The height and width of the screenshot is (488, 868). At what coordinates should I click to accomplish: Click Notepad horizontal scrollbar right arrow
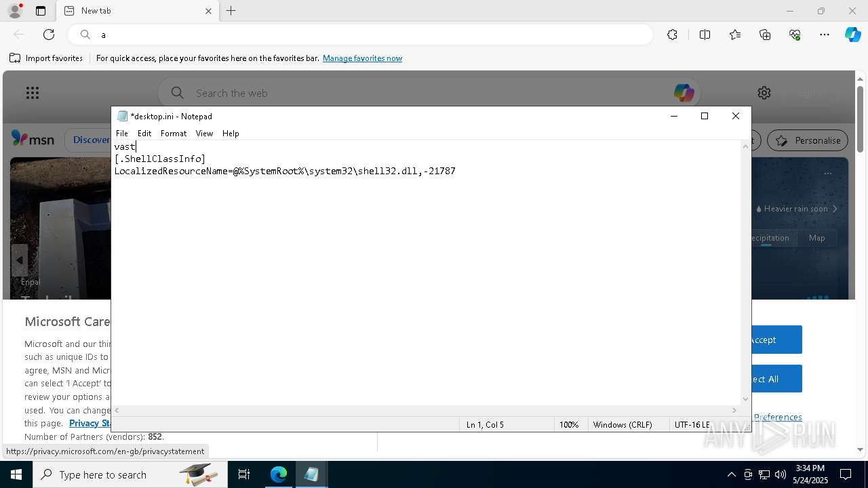734,410
